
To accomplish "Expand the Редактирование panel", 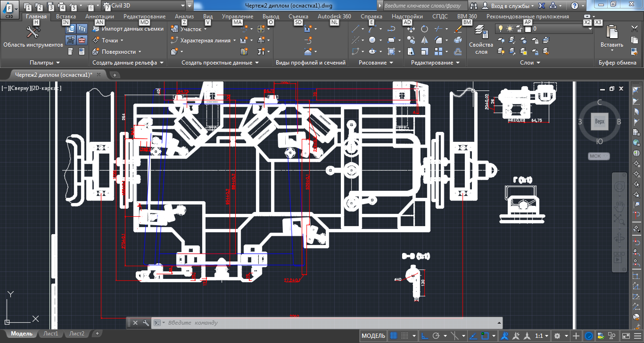I will click(x=435, y=63).
